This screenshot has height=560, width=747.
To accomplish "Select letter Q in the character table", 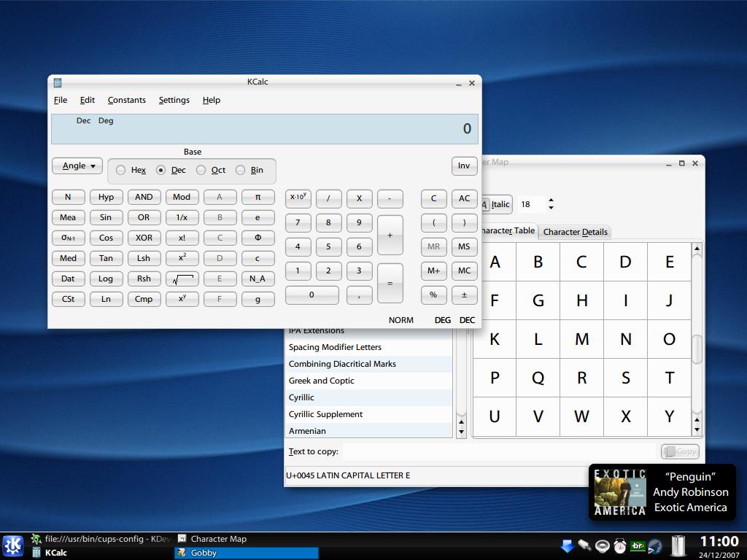I will 538,378.
